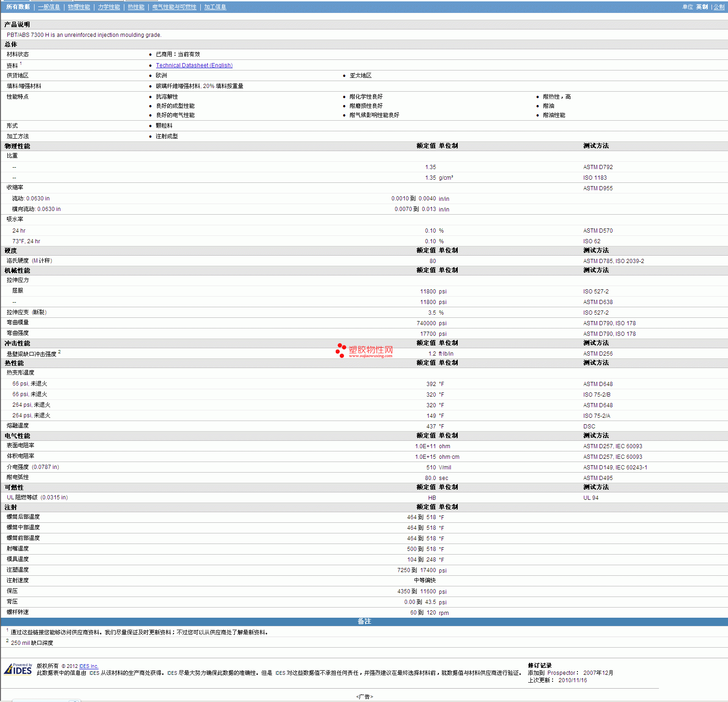The height and width of the screenshot is (702, 728).
Task: Click the UL 94 test method
Action: (x=591, y=498)
